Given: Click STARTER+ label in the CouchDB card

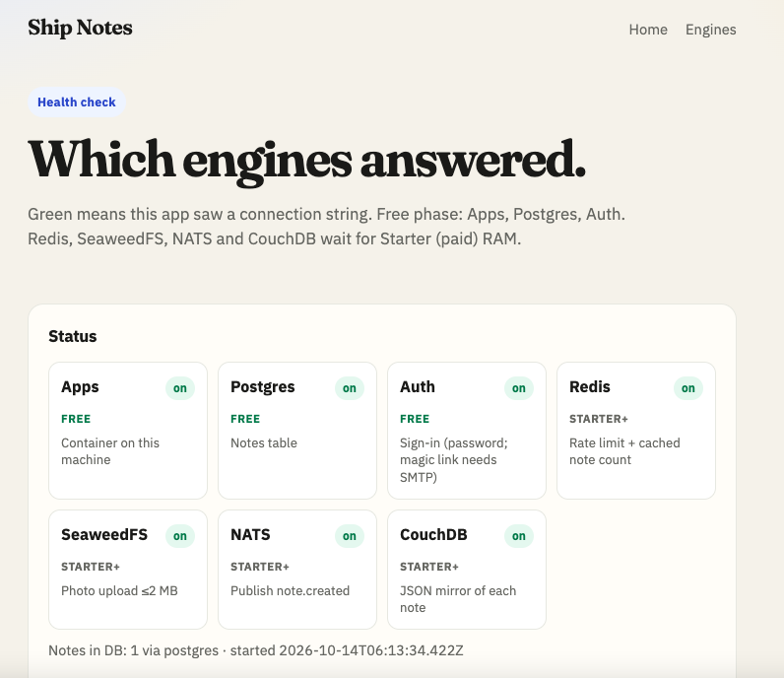Looking at the screenshot, I should pos(429,567).
